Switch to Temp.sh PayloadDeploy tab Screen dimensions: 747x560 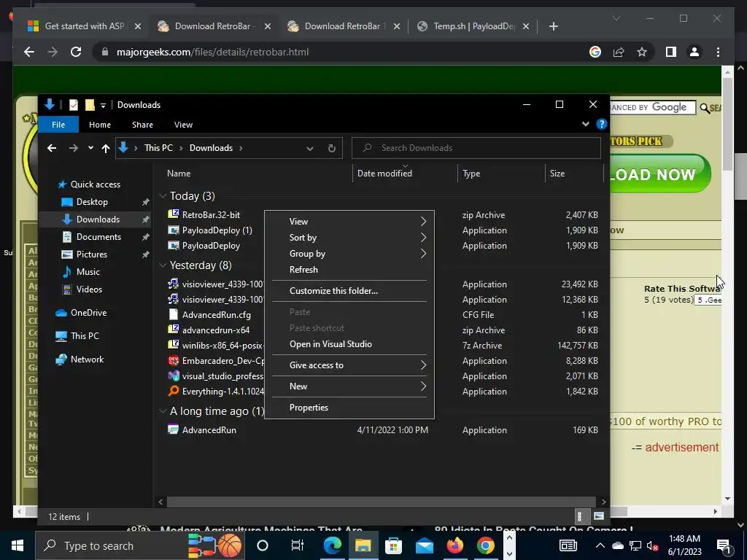point(473,26)
